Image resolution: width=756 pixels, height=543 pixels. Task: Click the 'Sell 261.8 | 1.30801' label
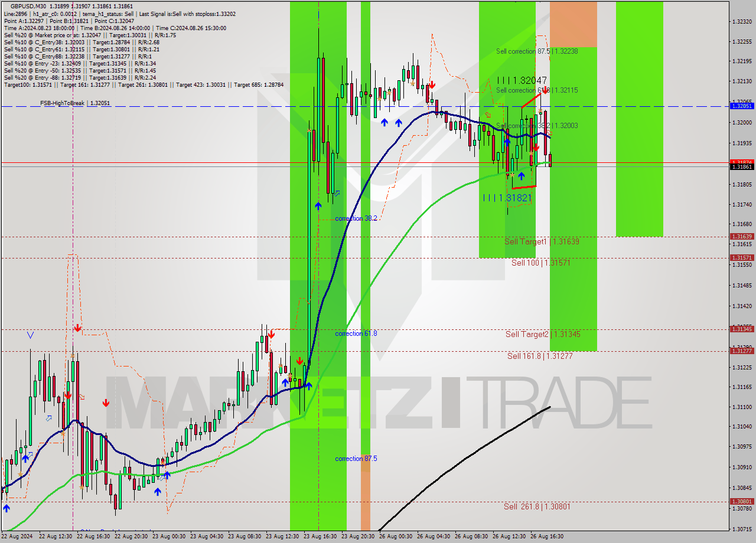(x=537, y=506)
